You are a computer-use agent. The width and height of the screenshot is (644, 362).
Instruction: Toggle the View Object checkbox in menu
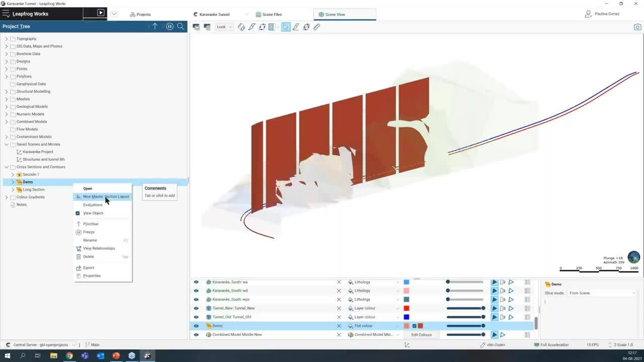click(x=77, y=213)
